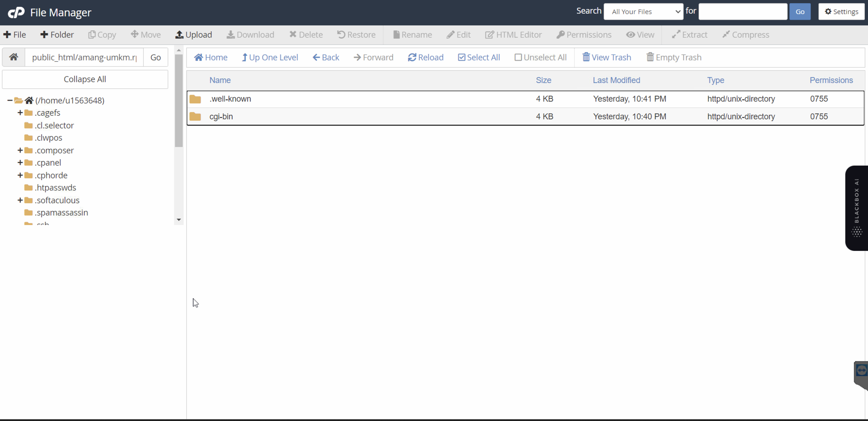Click the tree panel scrollbar down arrow
The image size is (868, 421).
(x=179, y=220)
